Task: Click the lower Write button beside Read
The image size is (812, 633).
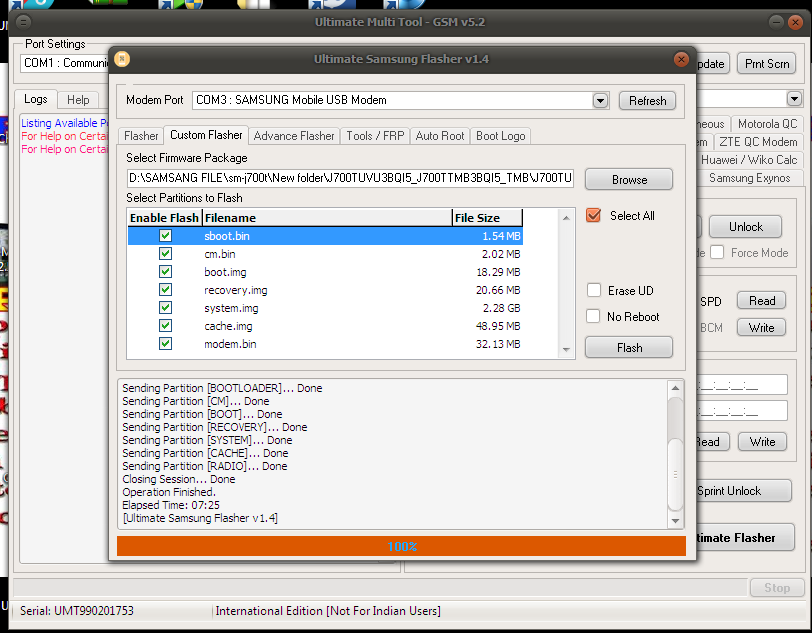Action: click(762, 442)
